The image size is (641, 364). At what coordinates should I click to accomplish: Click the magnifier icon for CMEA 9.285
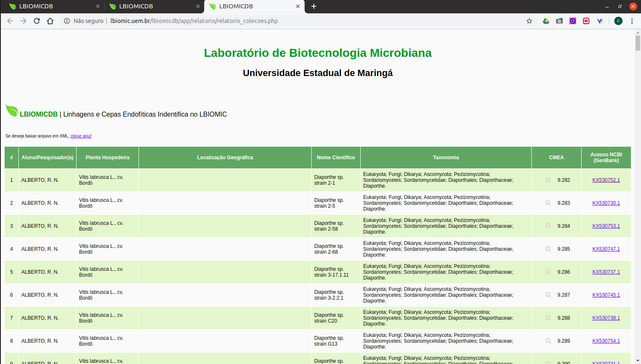548,249
